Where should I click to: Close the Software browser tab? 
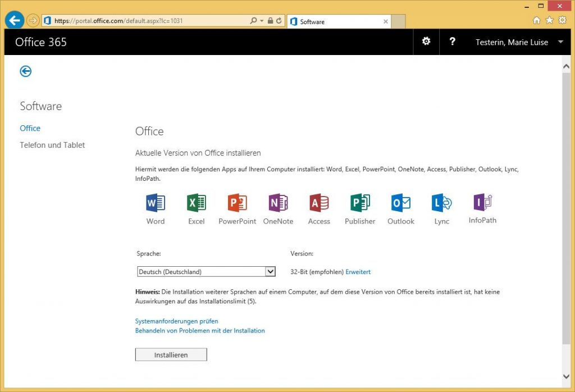click(x=386, y=22)
